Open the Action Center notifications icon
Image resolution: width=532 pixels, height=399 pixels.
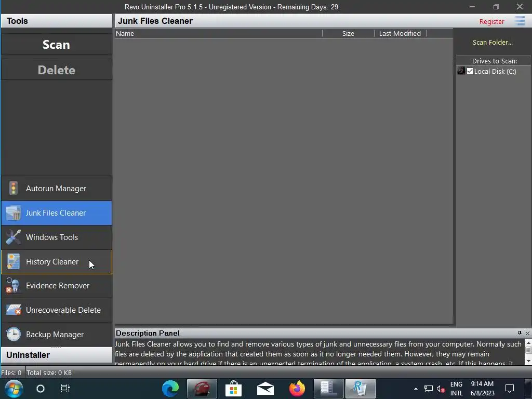[x=510, y=389]
